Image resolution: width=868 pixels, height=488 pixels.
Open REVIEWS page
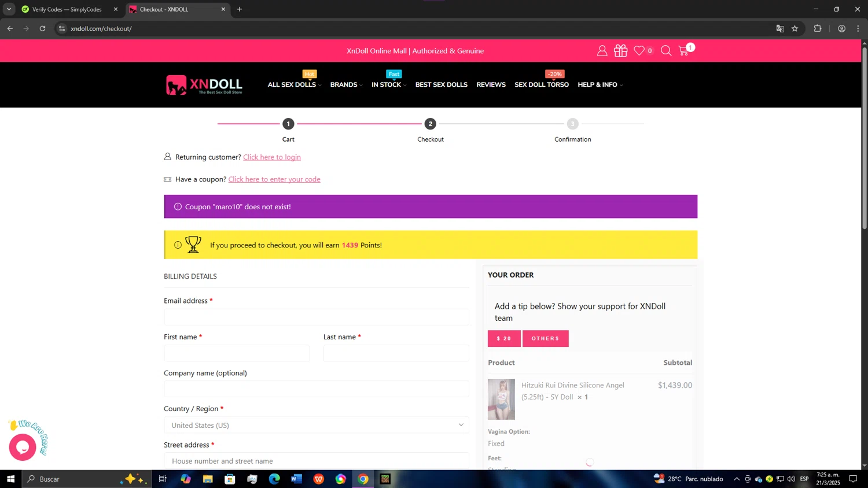pyautogui.click(x=491, y=84)
